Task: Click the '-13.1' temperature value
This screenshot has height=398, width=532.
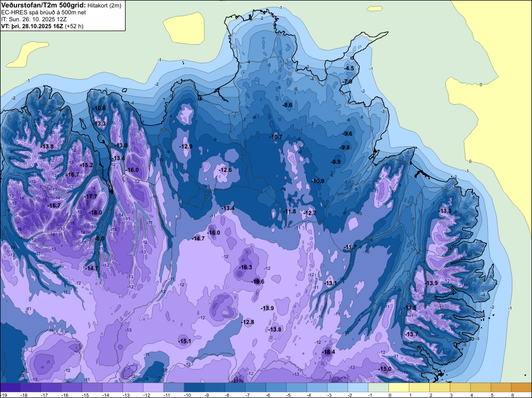Action: pos(330,283)
